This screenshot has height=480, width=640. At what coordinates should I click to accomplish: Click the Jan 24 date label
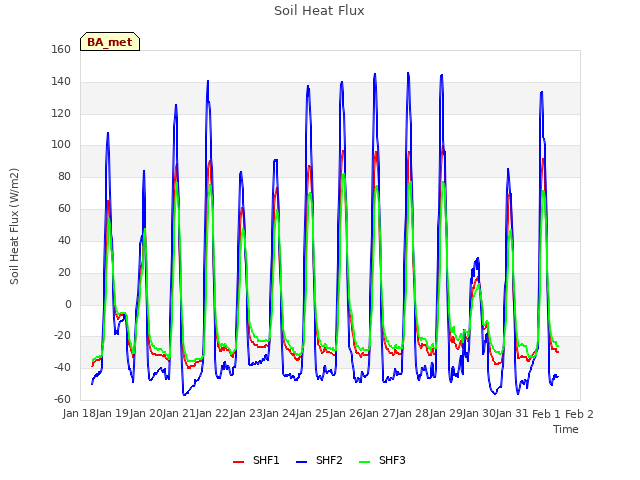279,414
